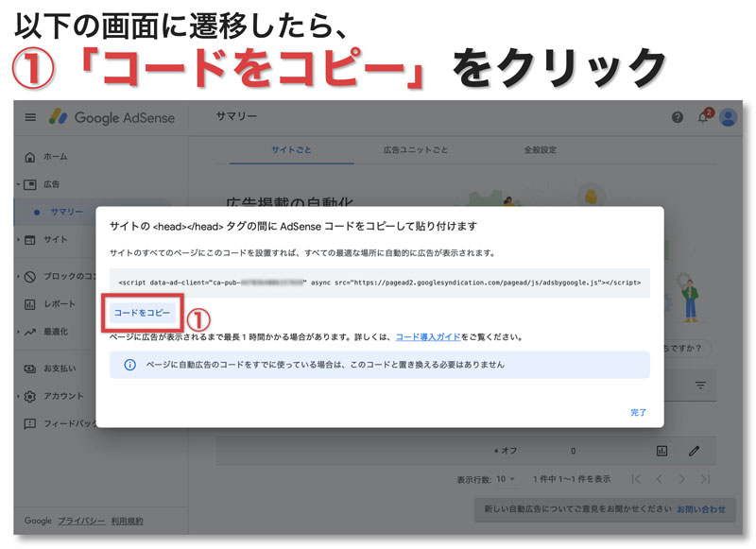Image resolution: width=756 pixels, height=549 pixels.
Task: Click the オフ status in site row
Action: [506, 451]
